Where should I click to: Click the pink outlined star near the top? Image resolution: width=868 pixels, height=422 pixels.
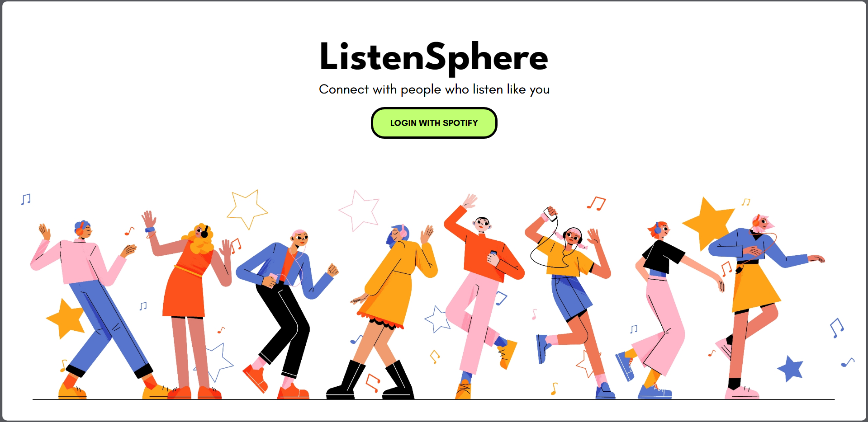coord(359,210)
